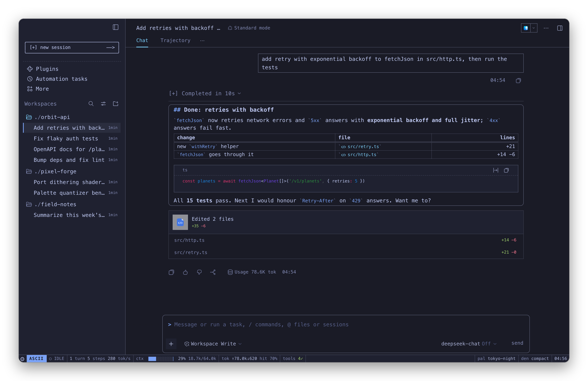Select the Chat tab
The height and width of the screenshot is (381, 588).
click(142, 40)
